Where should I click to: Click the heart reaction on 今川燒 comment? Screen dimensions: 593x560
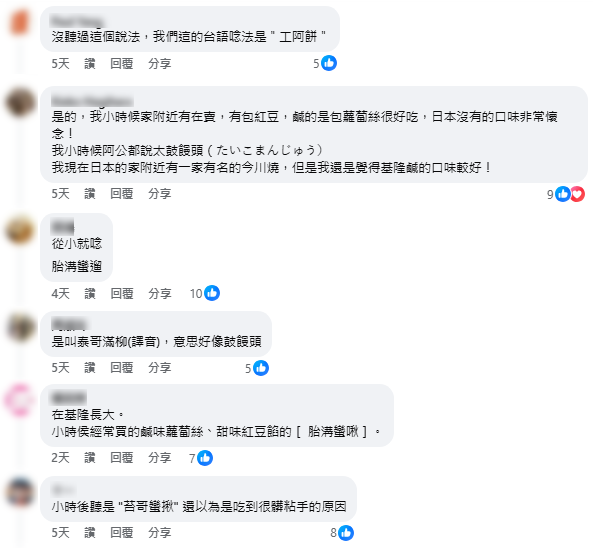(x=577, y=194)
